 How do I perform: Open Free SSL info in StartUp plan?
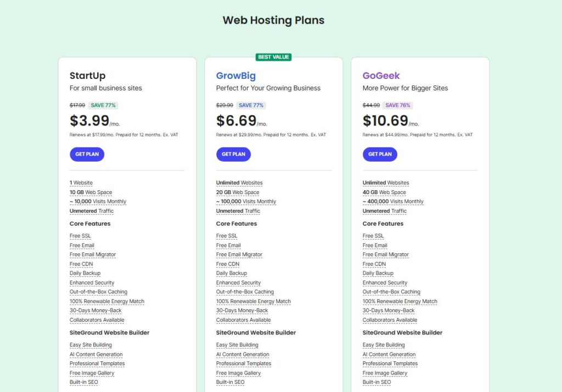pyautogui.click(x=80, y=236)
